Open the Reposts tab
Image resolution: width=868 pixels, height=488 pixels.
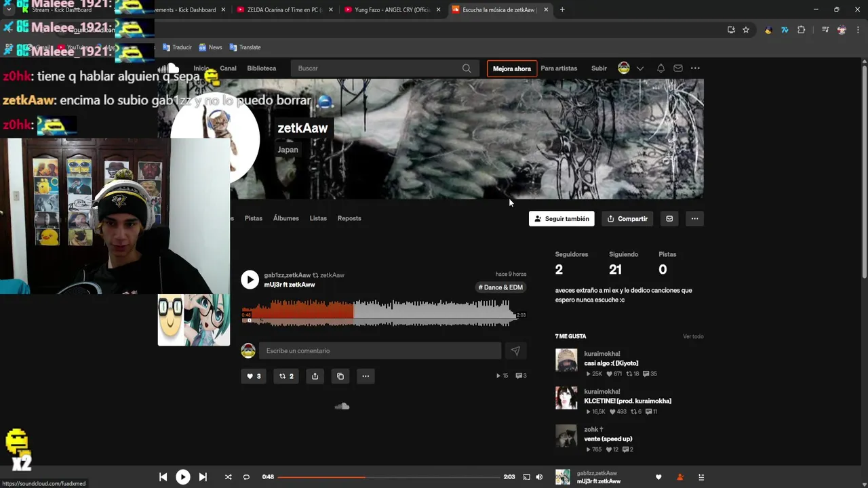coord(349,218)
